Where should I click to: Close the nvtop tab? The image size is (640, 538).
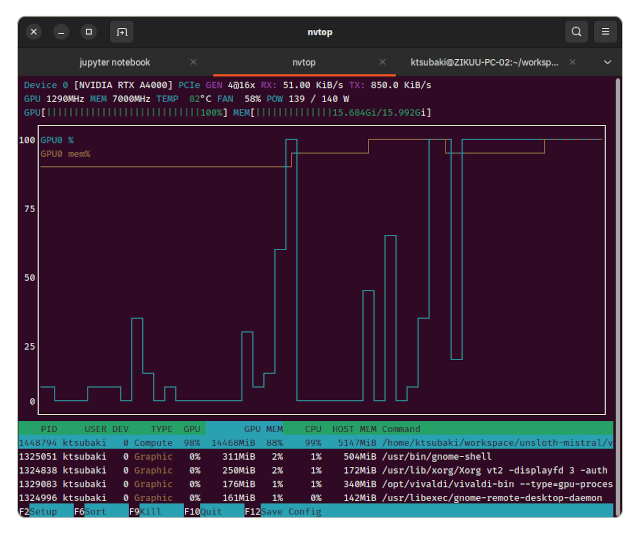[382, 62]
